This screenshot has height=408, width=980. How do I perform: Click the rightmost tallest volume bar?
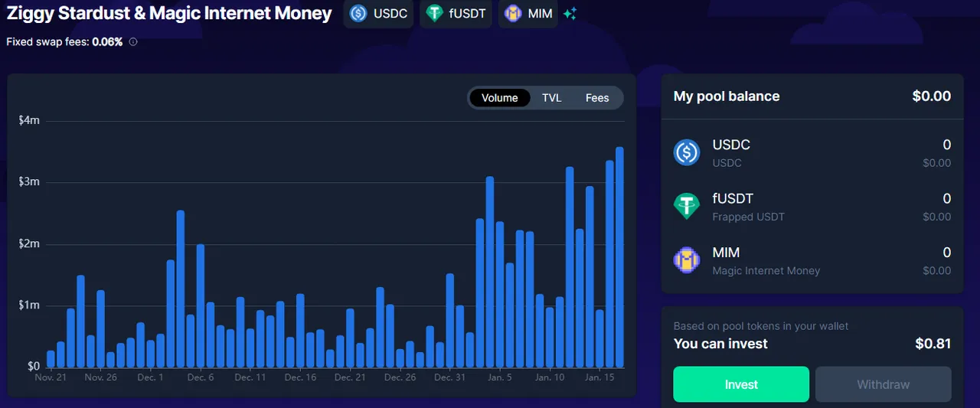620,257
